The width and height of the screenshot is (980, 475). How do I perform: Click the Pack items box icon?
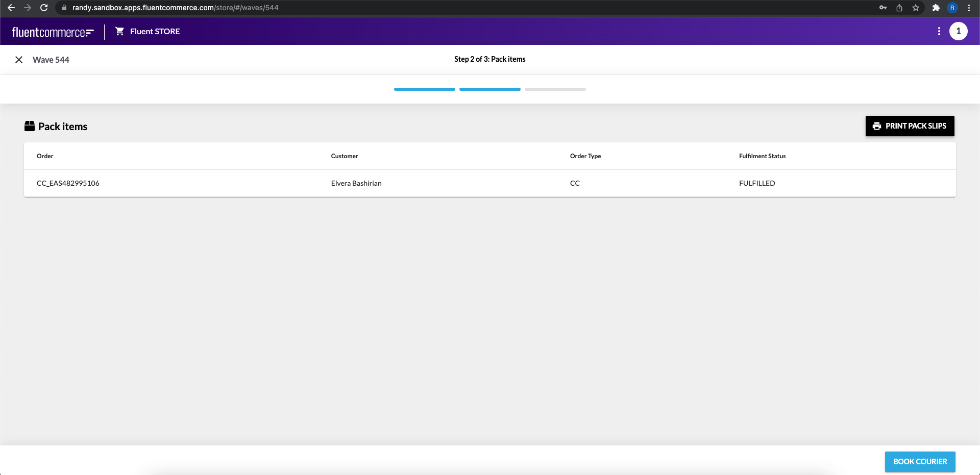pyautogui.click(x=30, y=126)
